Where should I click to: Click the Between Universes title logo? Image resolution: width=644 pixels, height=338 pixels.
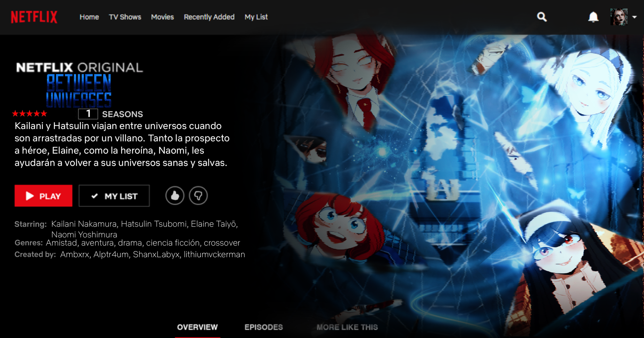point(79,91)
